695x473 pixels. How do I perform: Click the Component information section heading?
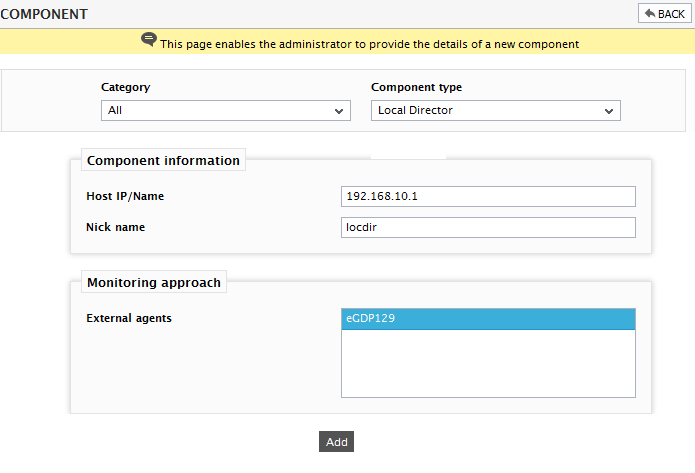[163, 160]
